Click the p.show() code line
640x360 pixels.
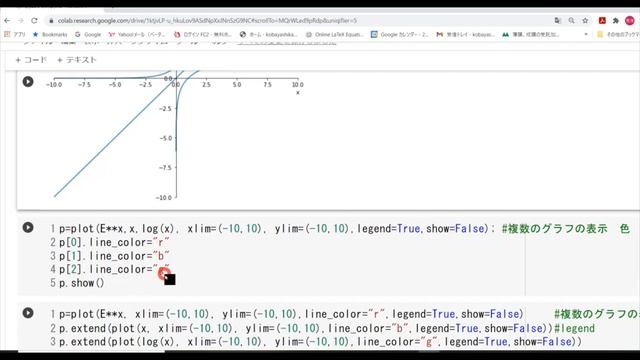(82, 283)
